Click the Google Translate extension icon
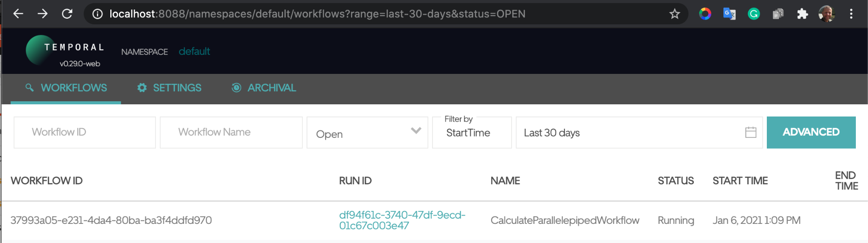This screenshot has width=868, height=243. (729, 14)
